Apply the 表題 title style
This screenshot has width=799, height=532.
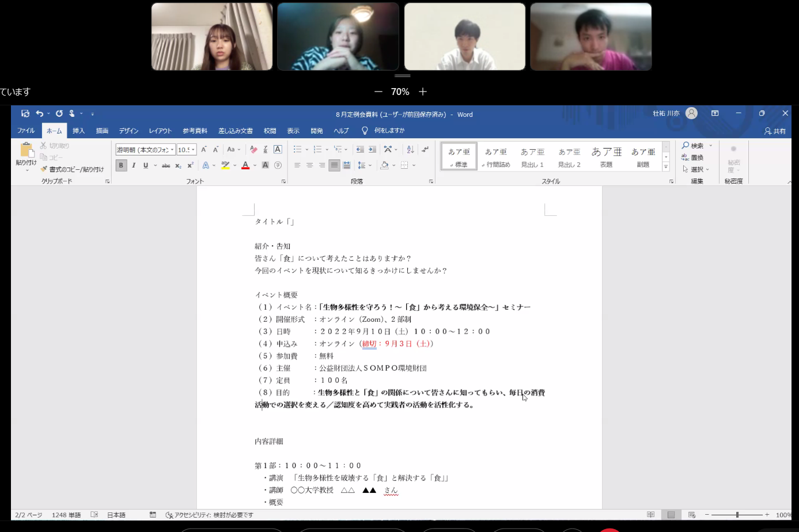coord(607,156)
